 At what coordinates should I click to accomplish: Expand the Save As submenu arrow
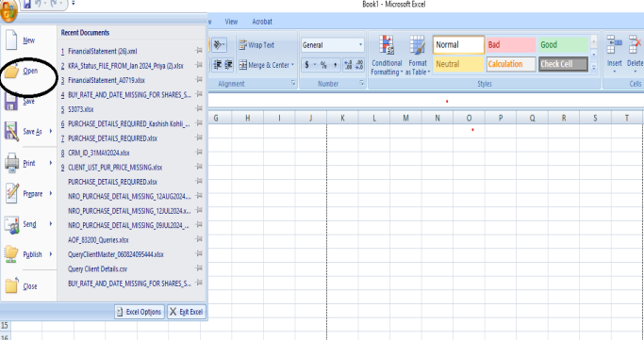[x=51, y=131]
